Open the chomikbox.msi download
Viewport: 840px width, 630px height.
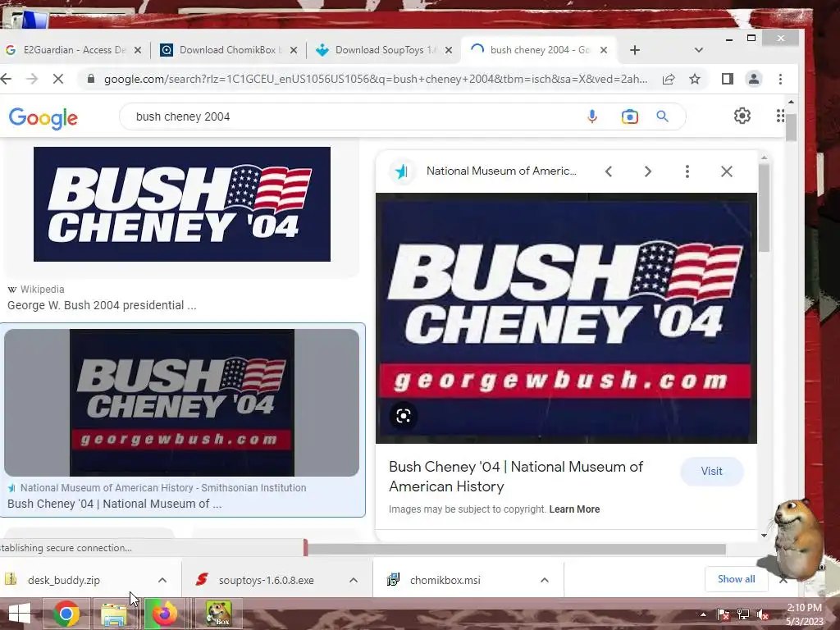click(x=445, y=580)
